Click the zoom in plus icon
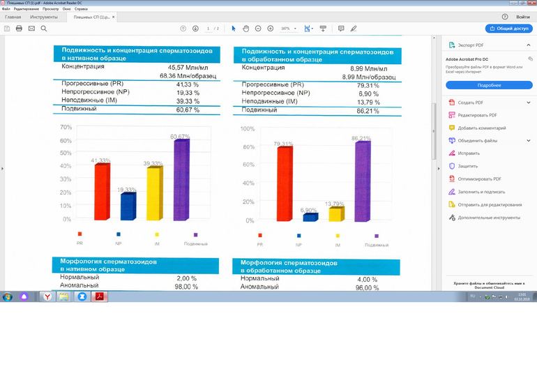This screenshot has height=392, width=537. click(271, 29)
